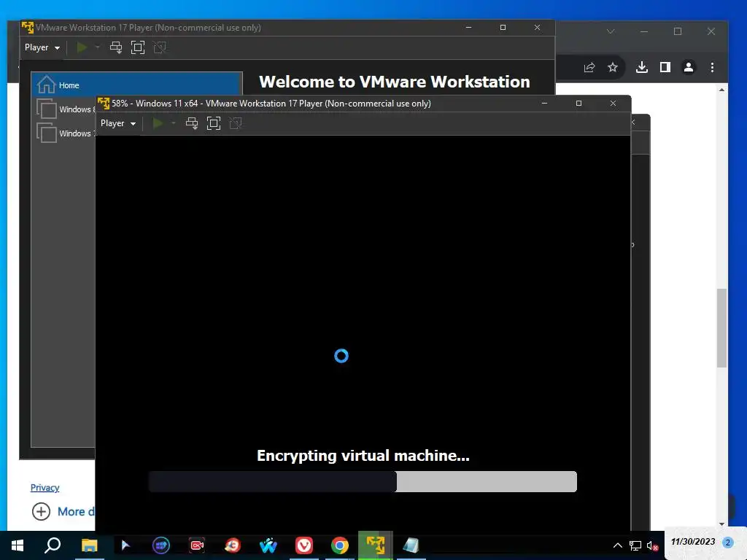This screenshot has width=747, height=560.
Task: Click green play button in back VMware window
Action: coord(82,47)
